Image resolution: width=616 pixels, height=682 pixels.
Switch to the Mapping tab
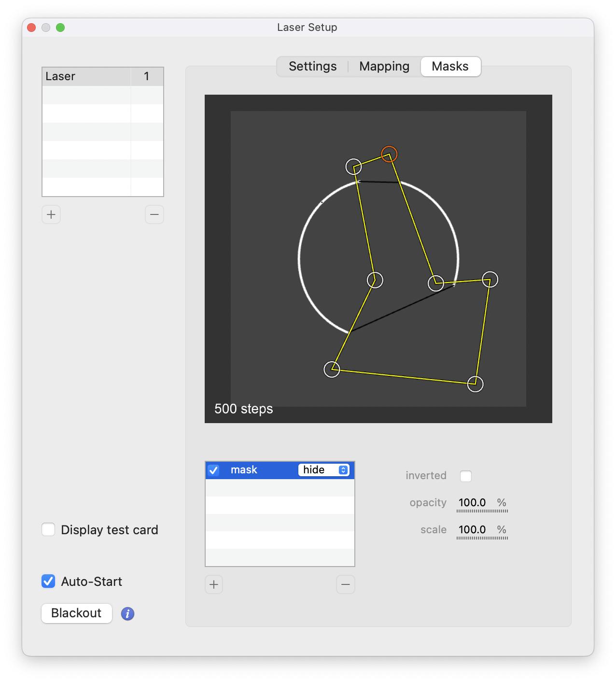(x=384, y=67)
